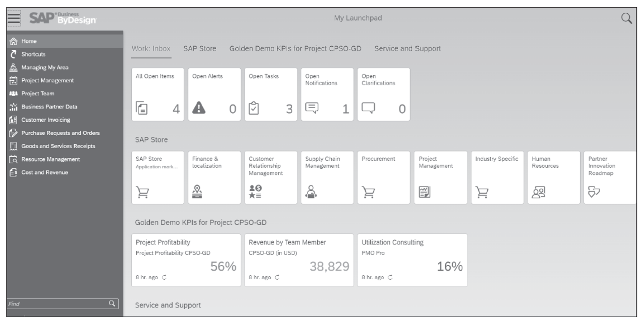This screenshot has width=644, height=323.
Task: Click the PMO Pro subtitle text
Action: [373, 253]
